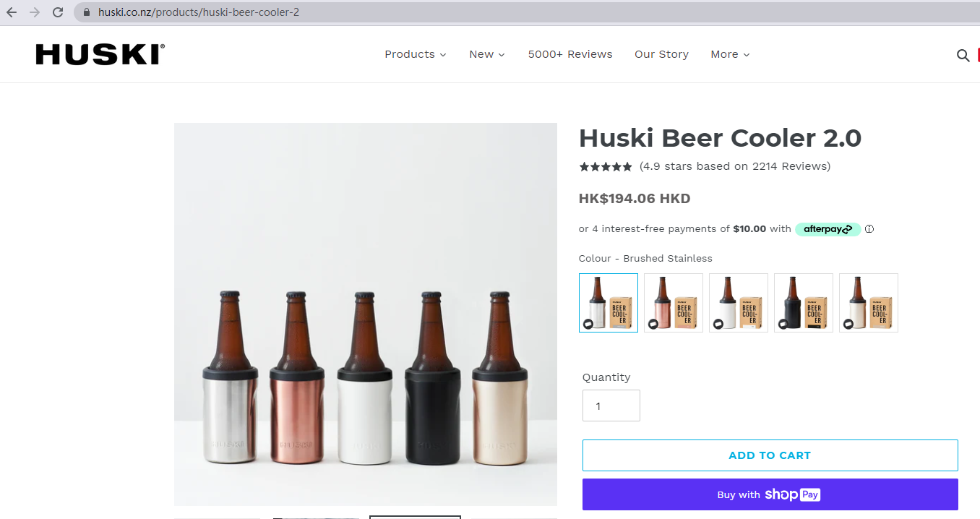Open the 5000+ Reviews page

point(570,54)
